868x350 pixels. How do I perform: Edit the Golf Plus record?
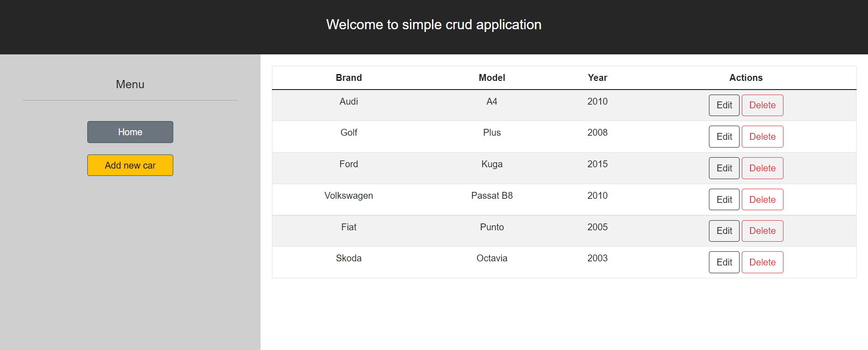coord(724,137)
